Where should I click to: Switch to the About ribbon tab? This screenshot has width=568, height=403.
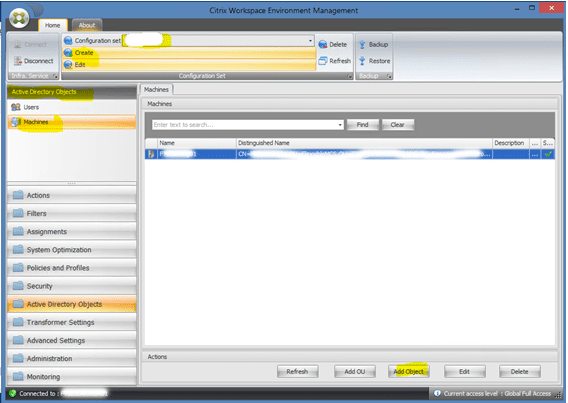tap(87, 25)
